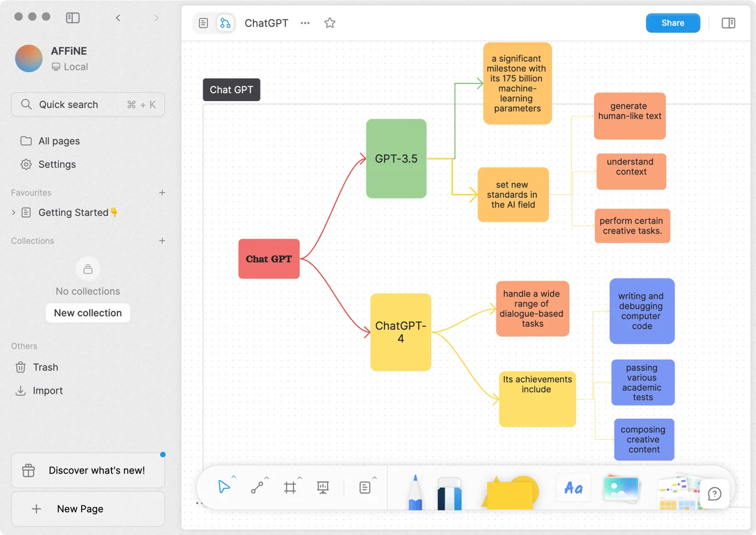Create a New Page
Screen dimensions: 756x535
[88, 509]
